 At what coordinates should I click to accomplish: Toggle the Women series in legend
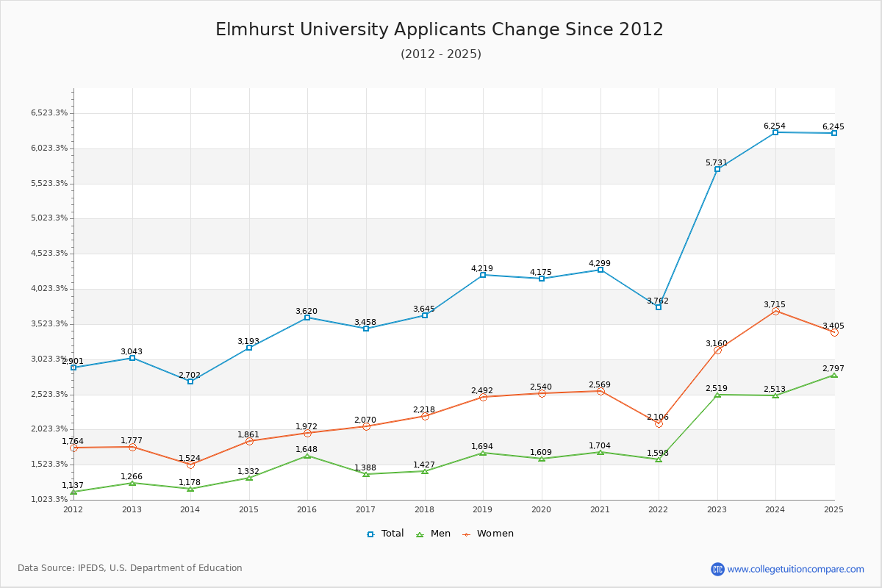[488, 534]
